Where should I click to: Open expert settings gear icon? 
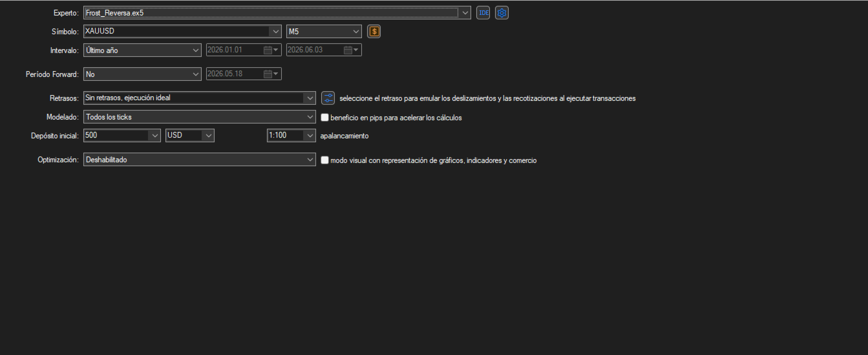(x=502, y=12)
